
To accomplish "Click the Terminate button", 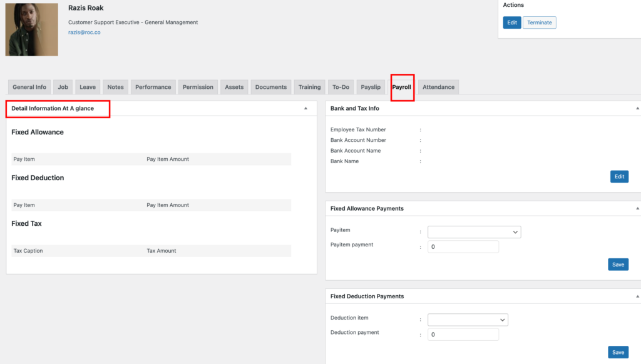I will (x=539, y=23).
